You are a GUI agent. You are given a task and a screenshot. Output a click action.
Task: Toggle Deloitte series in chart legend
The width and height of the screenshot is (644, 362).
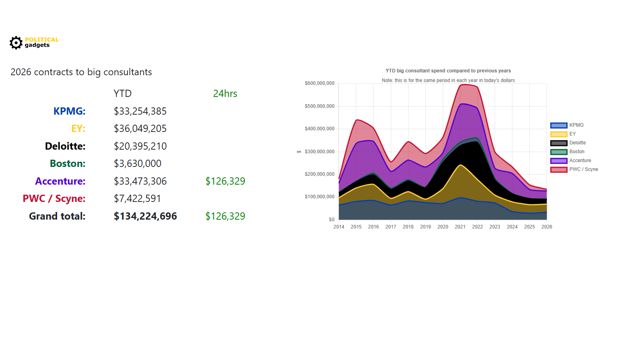(x=568, y=143)
